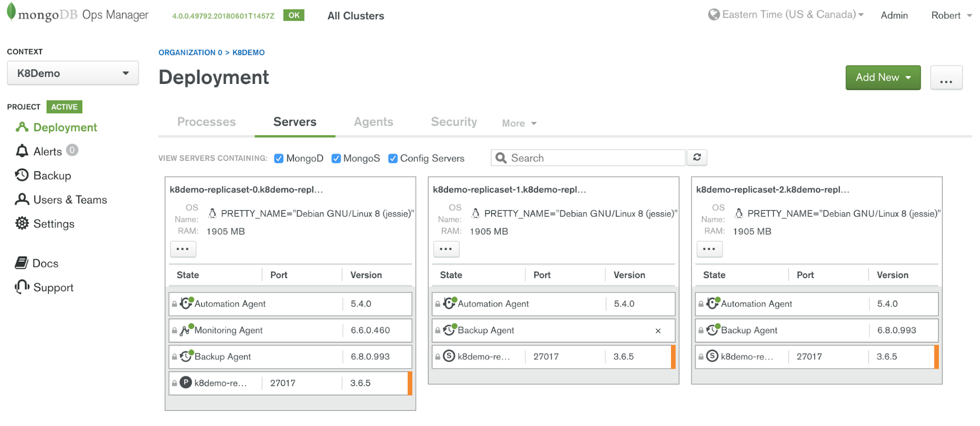Image resolution: width=980 pixels, height=426 pixels.
Task: Open the Admin menu item
Action: [894, 15]
